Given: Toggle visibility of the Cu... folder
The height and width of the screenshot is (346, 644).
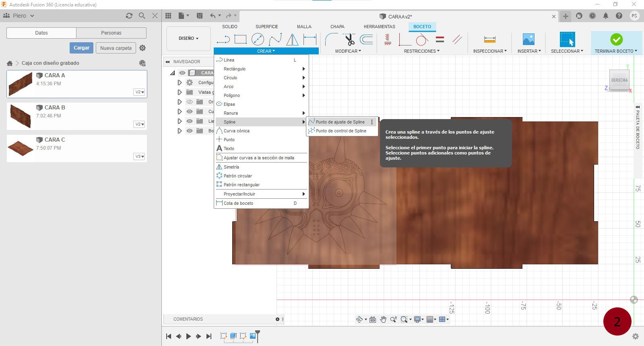Looking at the screenshot, I should coord(190,111).
